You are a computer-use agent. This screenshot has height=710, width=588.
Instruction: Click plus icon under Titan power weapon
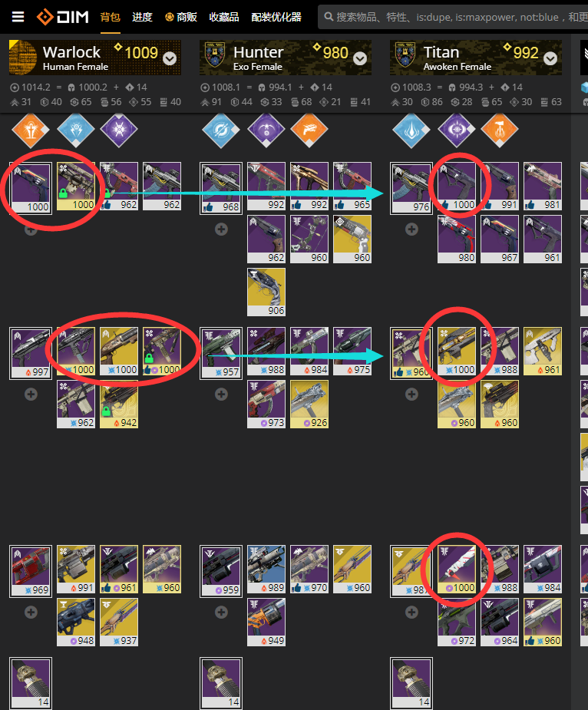point(411,613)
